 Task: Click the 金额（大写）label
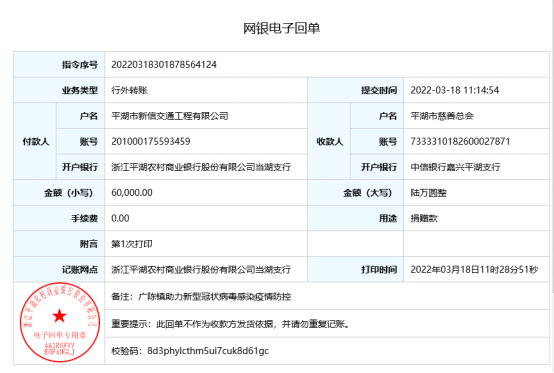point(368,193)
